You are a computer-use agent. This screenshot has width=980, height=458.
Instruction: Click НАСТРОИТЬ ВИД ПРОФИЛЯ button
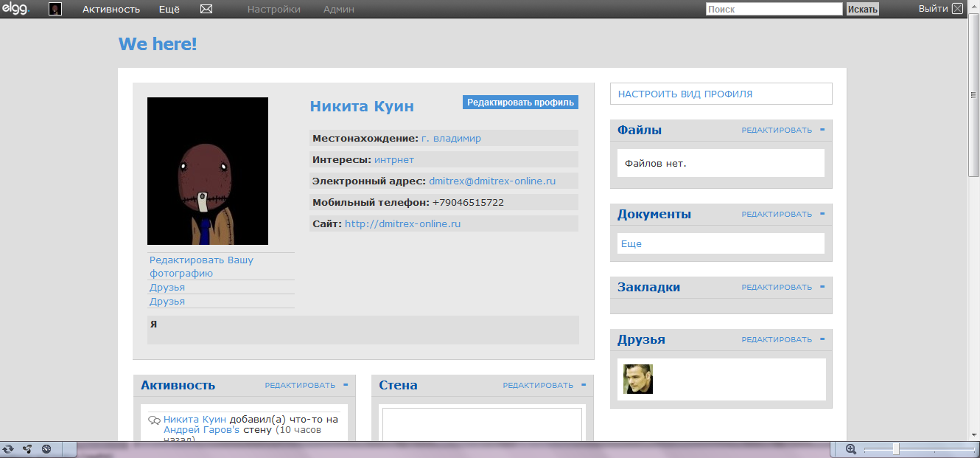coord(721,94)
